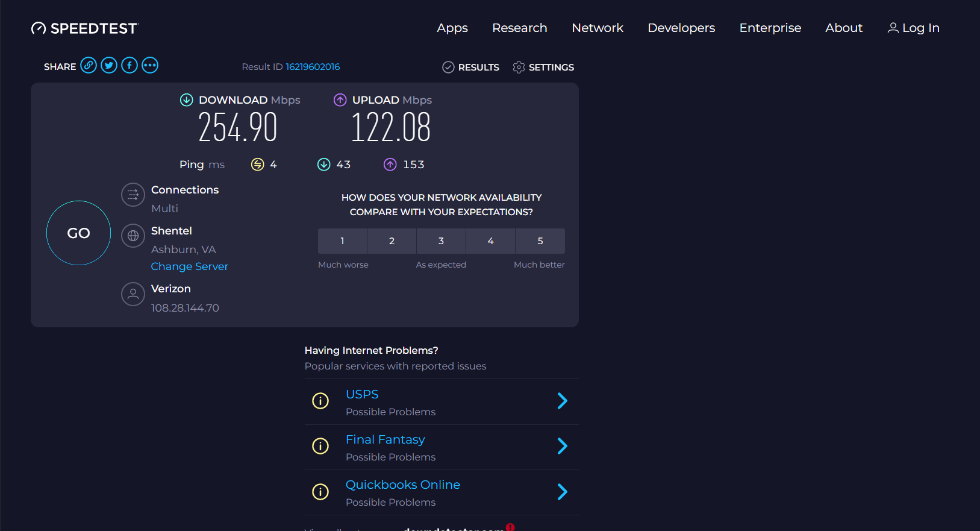Share result on Facebook

tap(130, 65)
